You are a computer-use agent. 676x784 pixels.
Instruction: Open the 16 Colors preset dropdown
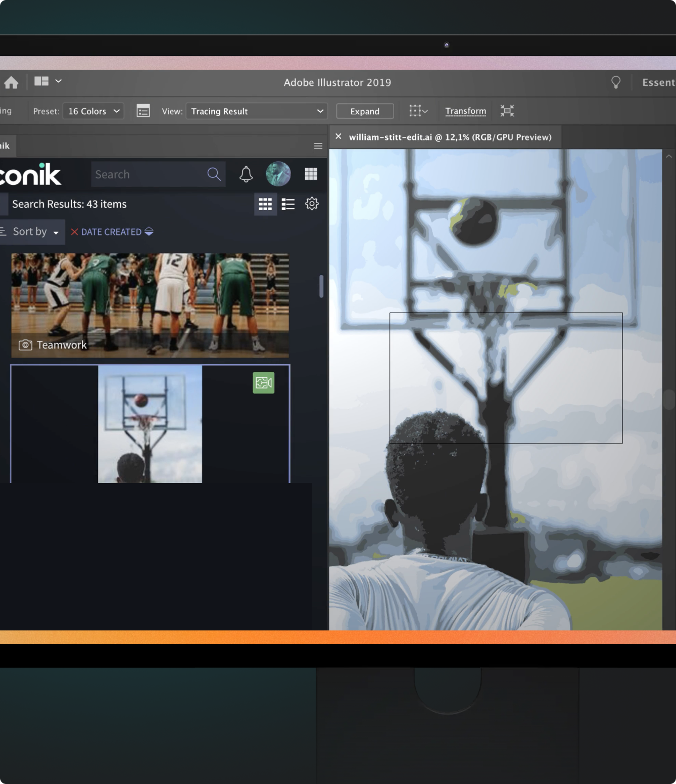[94, 111]
